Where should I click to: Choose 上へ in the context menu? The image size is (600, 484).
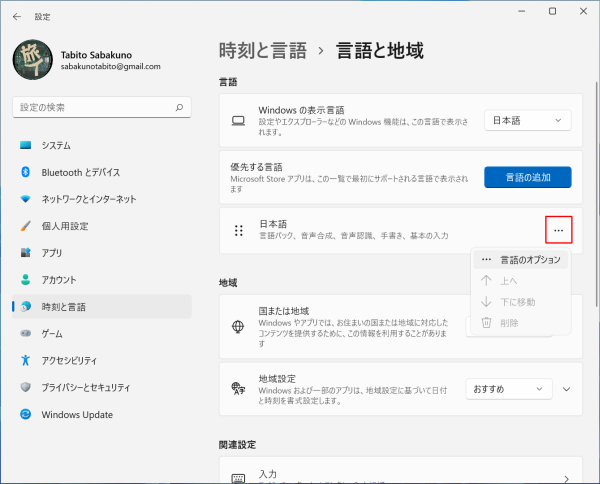520,281
